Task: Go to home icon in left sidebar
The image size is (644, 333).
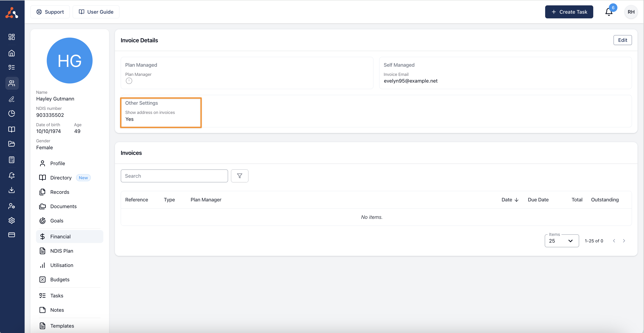Action: click(x=11, y=53)
